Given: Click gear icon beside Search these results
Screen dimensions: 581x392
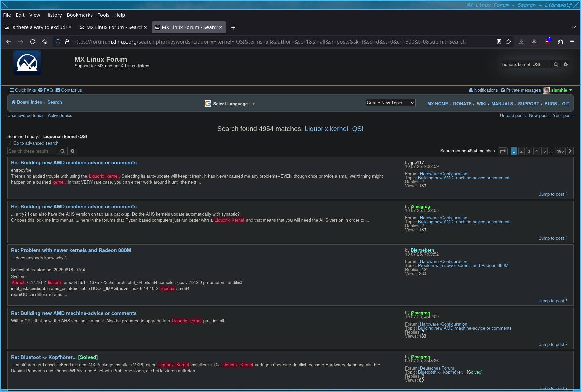Looking at the screenshot, I should pyautogui.click(x=72, y=151).
